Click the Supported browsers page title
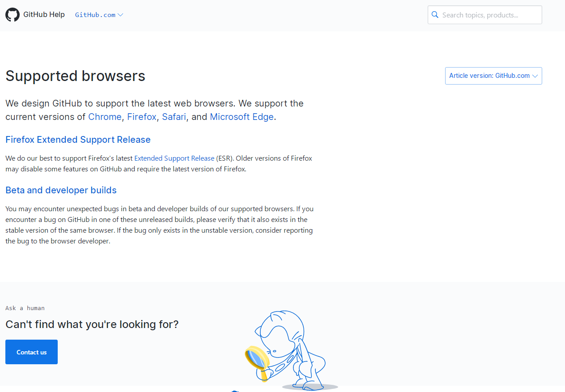Image resolution: width=565 pixels, height=392 pixels. (75, 76)
